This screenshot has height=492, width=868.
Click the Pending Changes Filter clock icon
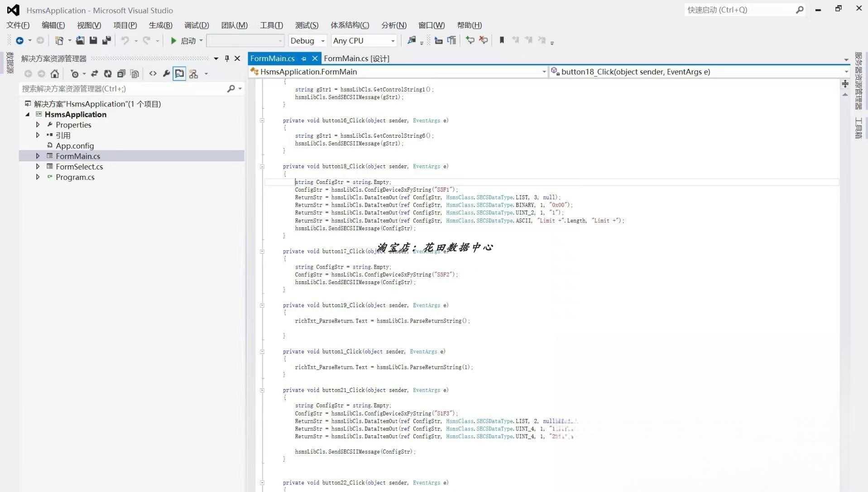pos(75,74)
